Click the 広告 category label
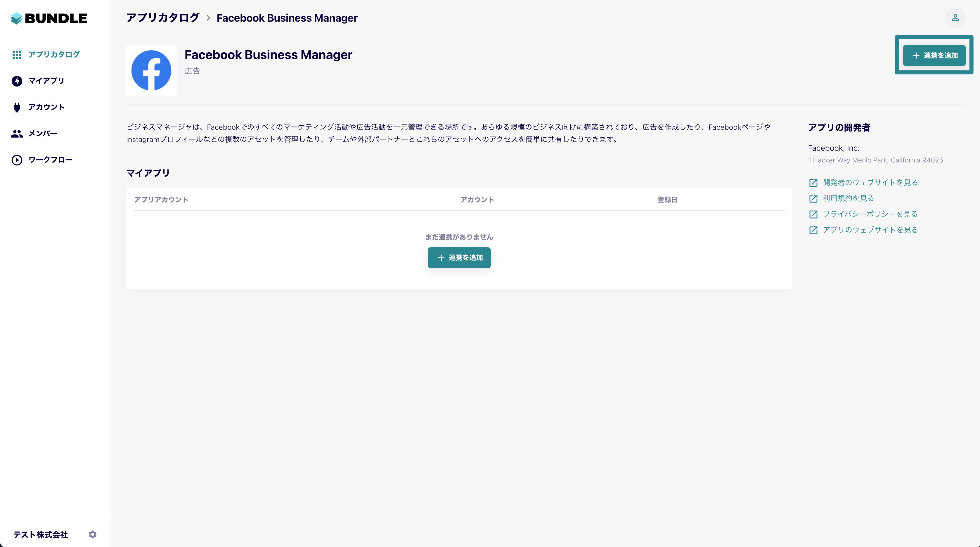The height and width of the screenshot is (547, 980). point(192,71)
